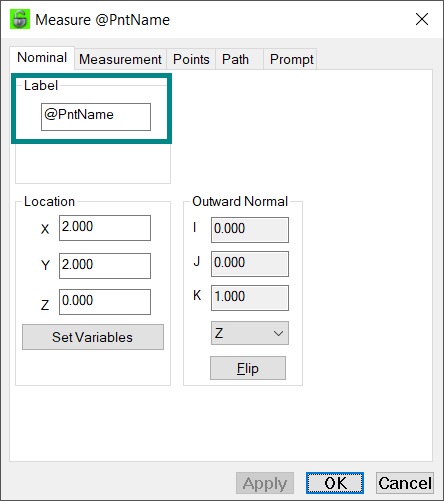The width and height of the screenshot is (444, 501).
Task: Click the dropdown arrow beside Z
Action: click(x=278, y=333)
